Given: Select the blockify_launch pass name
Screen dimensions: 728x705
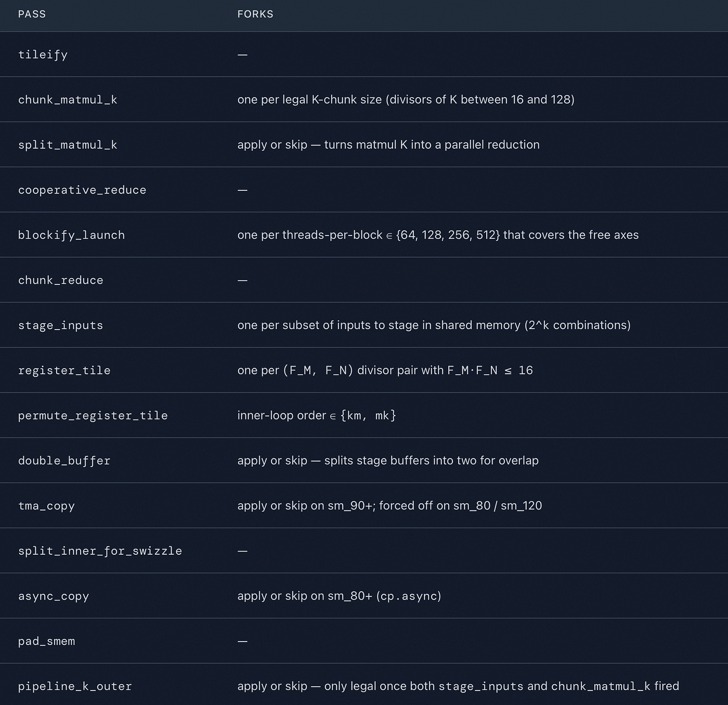Looking at the screenshot, I should pos(71,235).
